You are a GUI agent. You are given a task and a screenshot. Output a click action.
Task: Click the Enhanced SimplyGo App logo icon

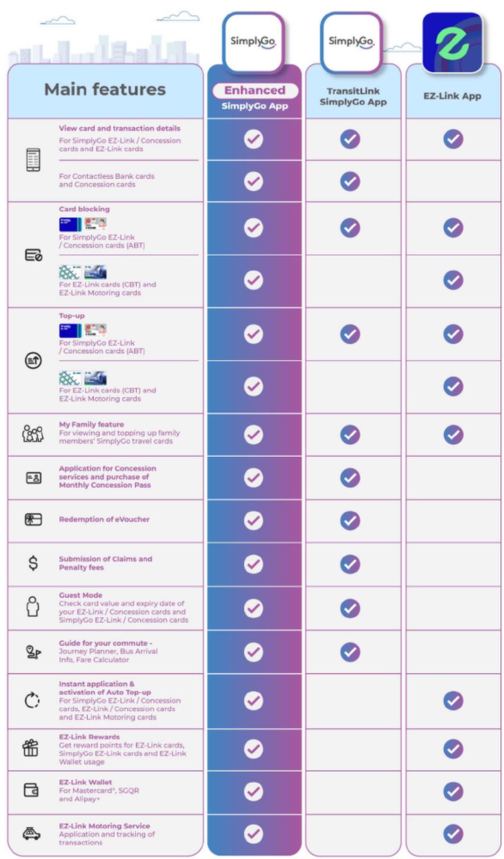[x=253, y=42]
